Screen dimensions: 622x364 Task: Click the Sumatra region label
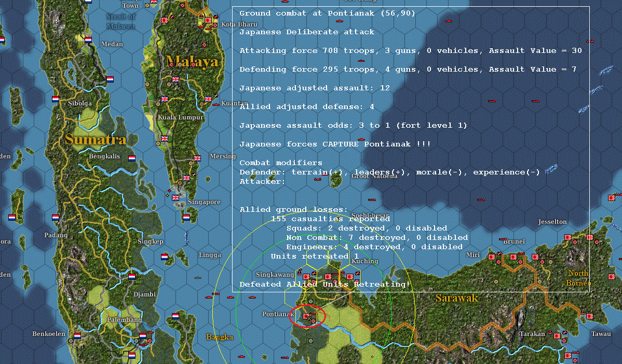coord(96,139)
